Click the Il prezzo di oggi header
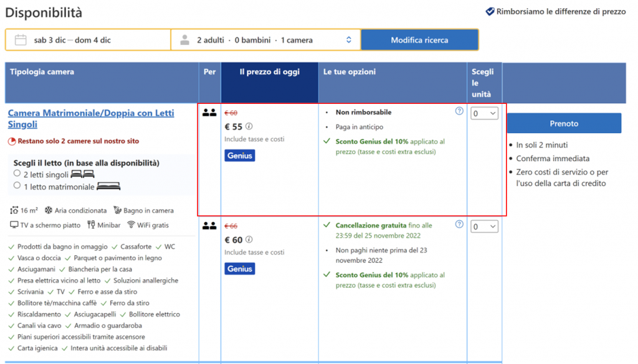Image resolution: width=638 pixels, height=364 pixels. click(269, 72)
